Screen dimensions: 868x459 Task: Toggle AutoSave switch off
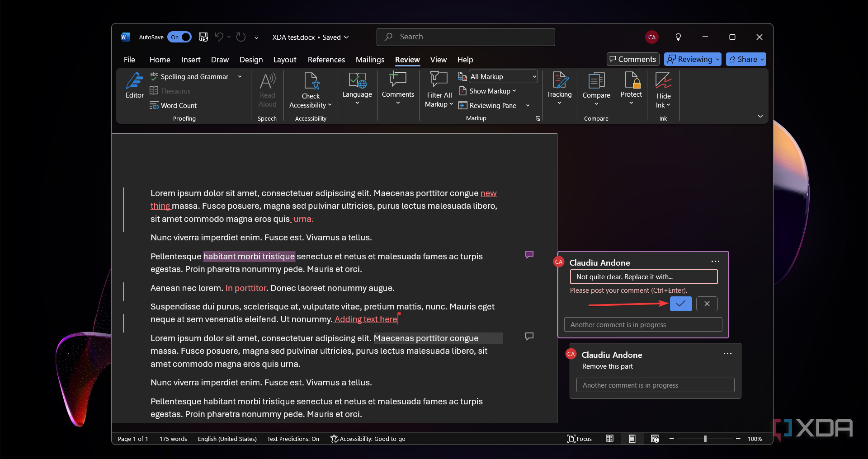click(179, 37)
